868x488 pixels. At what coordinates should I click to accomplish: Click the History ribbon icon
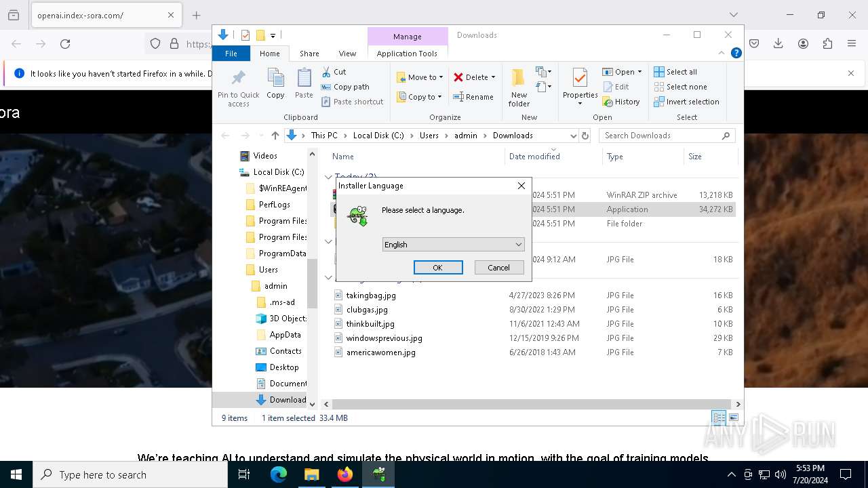point(608,102)
